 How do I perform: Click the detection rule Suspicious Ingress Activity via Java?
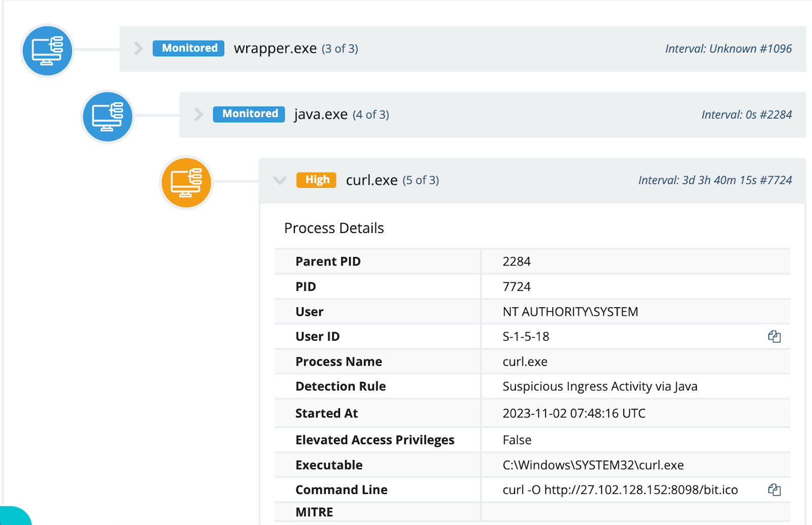click(600, 386)
